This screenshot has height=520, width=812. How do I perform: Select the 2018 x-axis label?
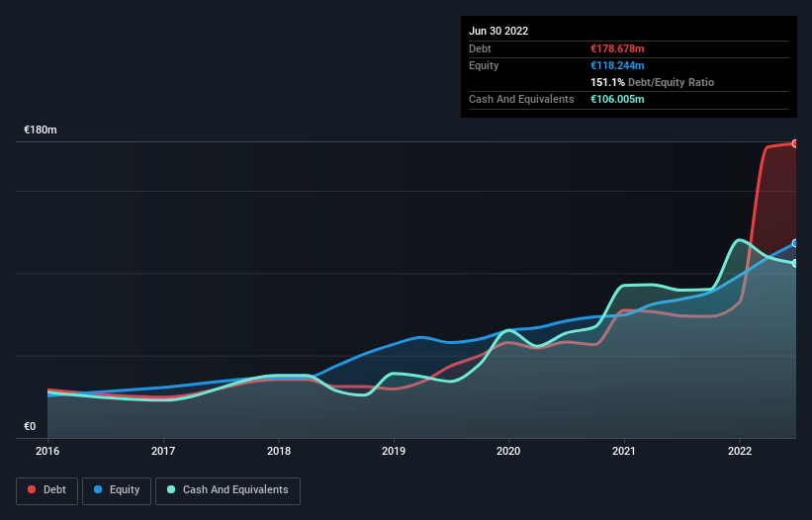279,451
